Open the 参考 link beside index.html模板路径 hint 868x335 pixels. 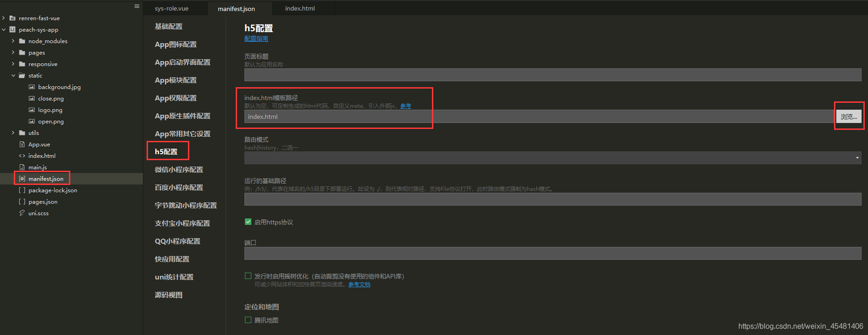[406, 106]
